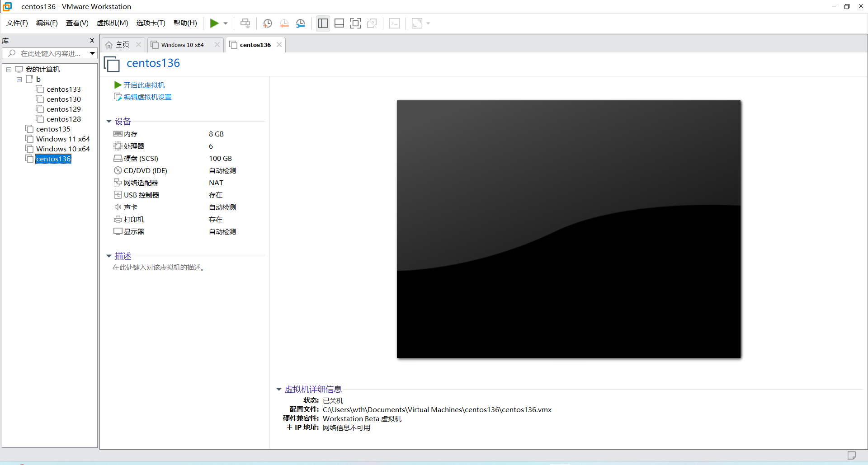This screenshot has height=465, width=868.
Task: Open the 文件(F) menu
Action: pos(17,23)
